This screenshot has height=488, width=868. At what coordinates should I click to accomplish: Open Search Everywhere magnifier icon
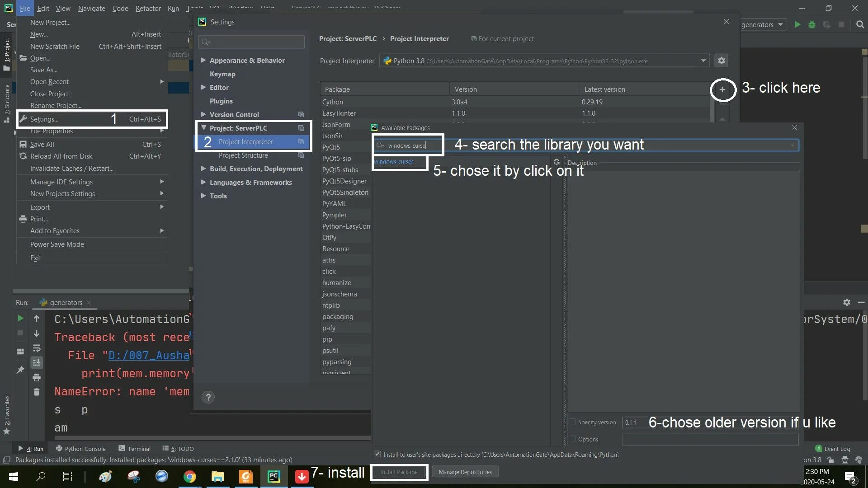click(860, 25)
